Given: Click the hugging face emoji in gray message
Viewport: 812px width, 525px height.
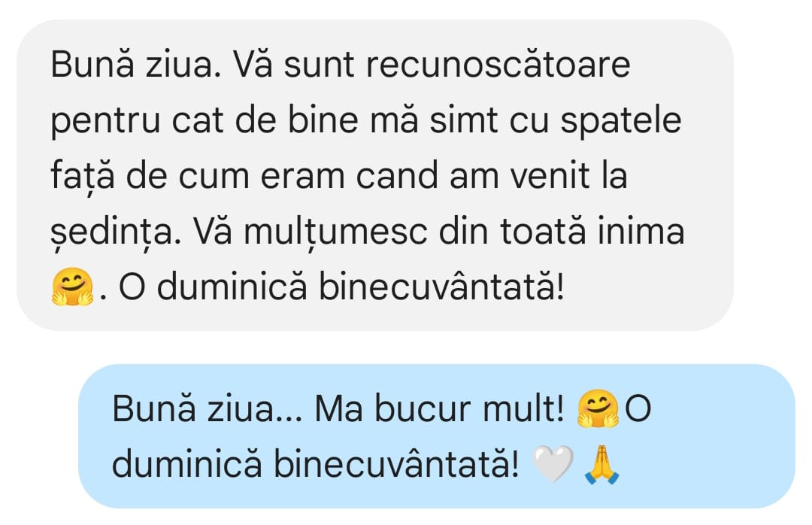Looking at the screenshot, I should coord(72,287).
